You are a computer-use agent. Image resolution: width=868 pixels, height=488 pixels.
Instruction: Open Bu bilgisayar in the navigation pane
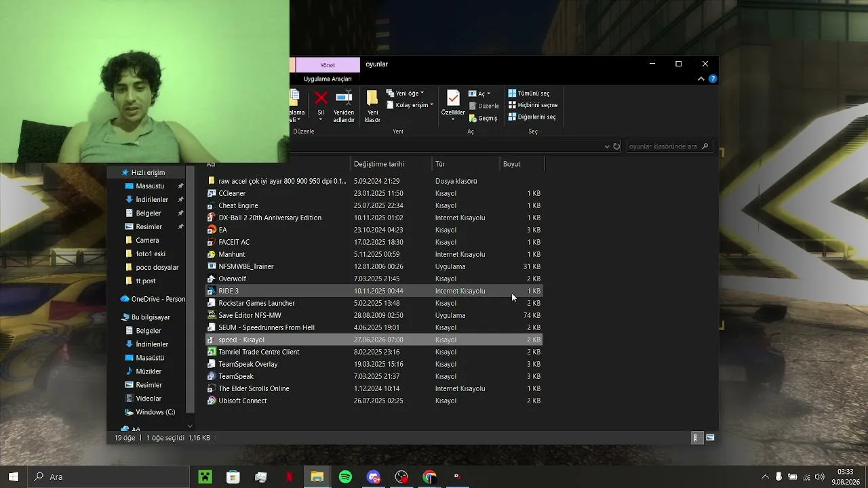coord(151,317)
